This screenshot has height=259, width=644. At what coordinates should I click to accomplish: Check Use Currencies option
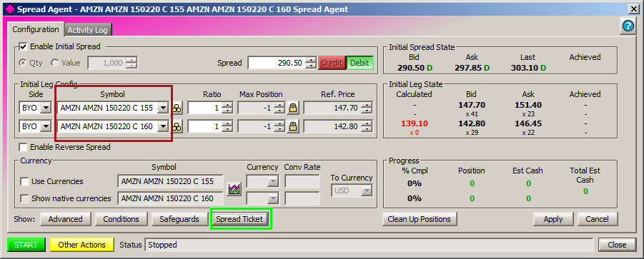24,181
